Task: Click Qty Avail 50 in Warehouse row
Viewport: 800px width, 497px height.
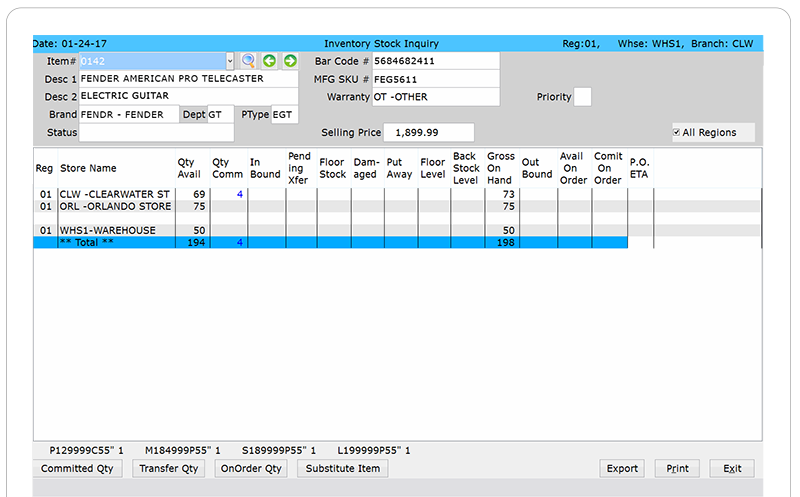Action: click(199, 230)
